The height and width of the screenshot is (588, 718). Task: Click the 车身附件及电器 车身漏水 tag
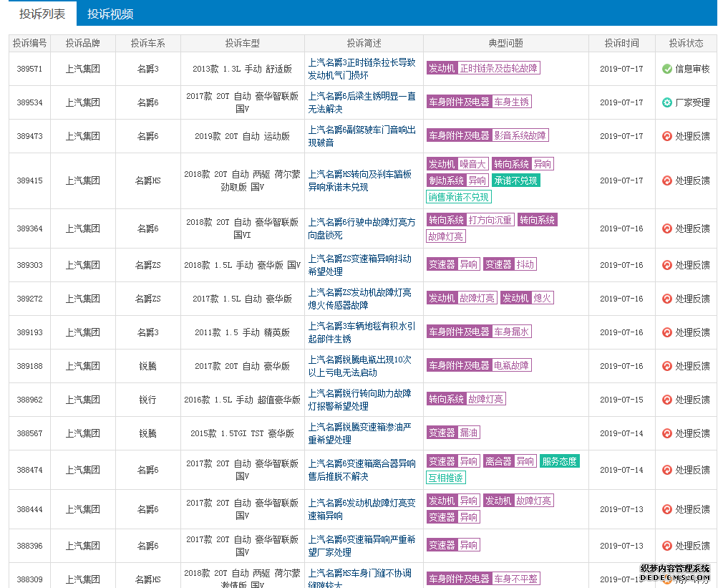click(x=479, y=332)
